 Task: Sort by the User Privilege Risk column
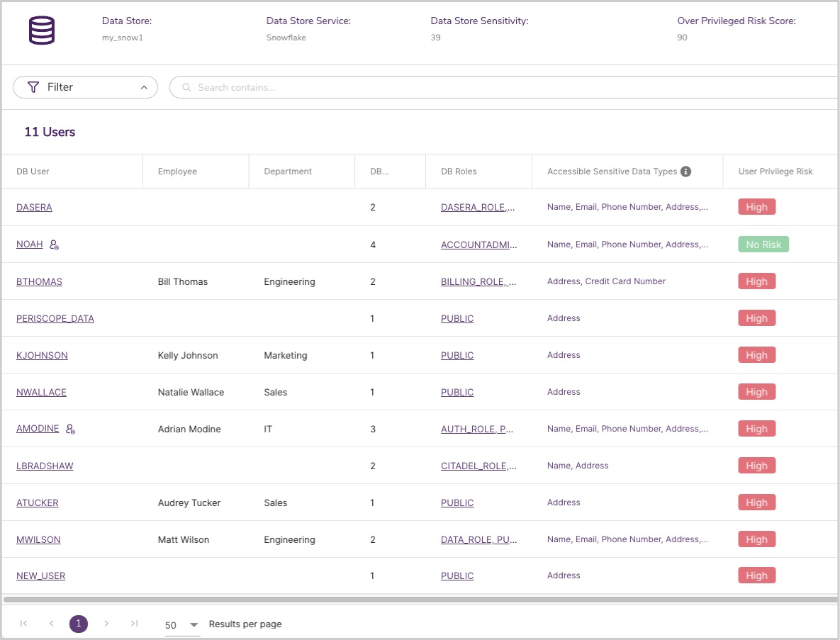775,172
